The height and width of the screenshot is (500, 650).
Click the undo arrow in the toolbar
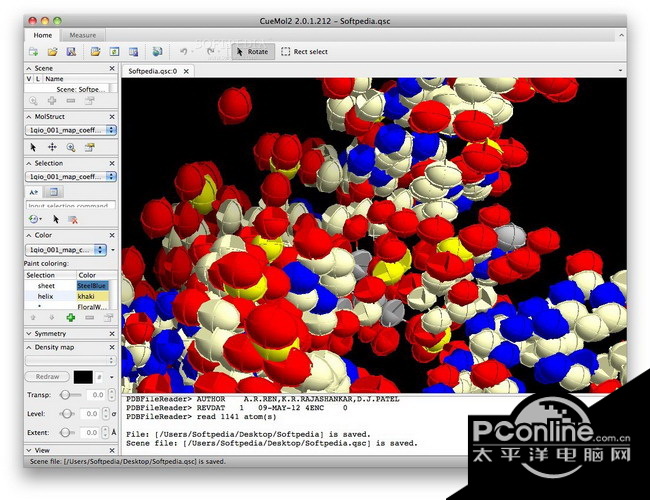(x=184, y=51)
